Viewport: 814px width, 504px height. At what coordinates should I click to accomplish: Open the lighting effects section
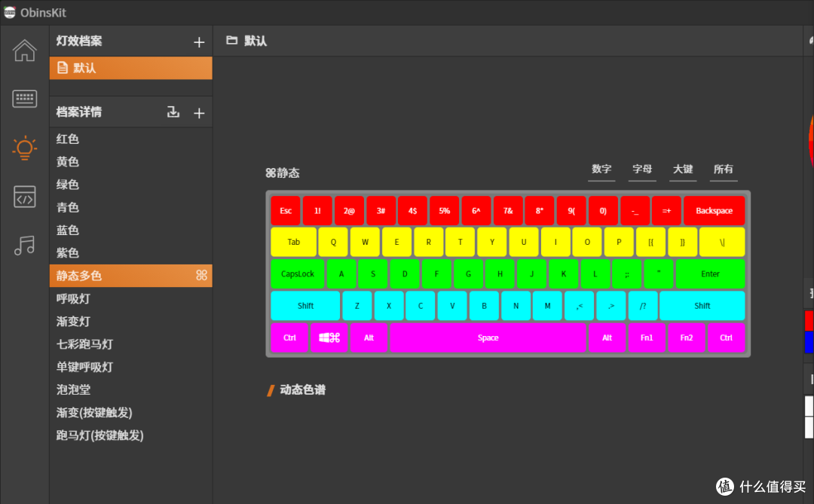[24, 148]
